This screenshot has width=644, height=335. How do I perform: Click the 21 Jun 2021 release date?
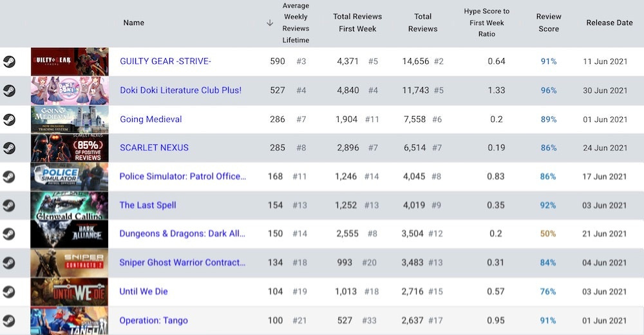(x=604, y=233)
